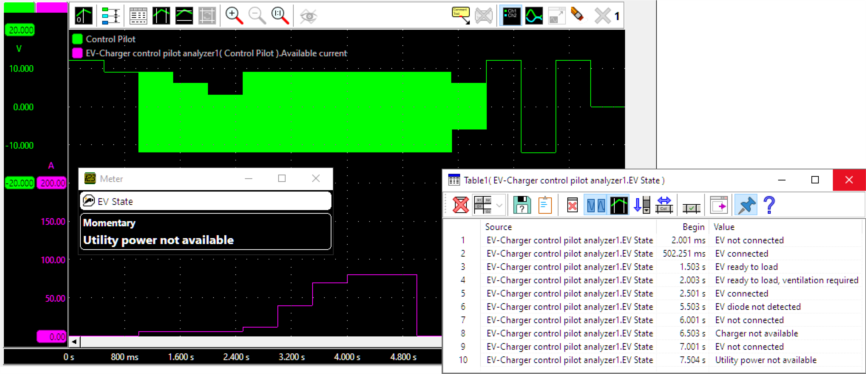Select the yellow comment annotation tool
This screenshot has width=866, height=374.
click(x=461, y=15)
